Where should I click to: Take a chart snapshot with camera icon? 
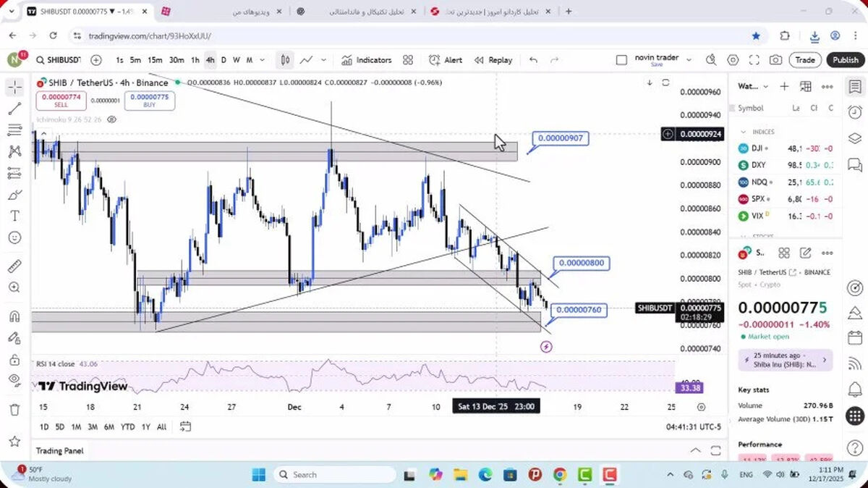[775, 60]
